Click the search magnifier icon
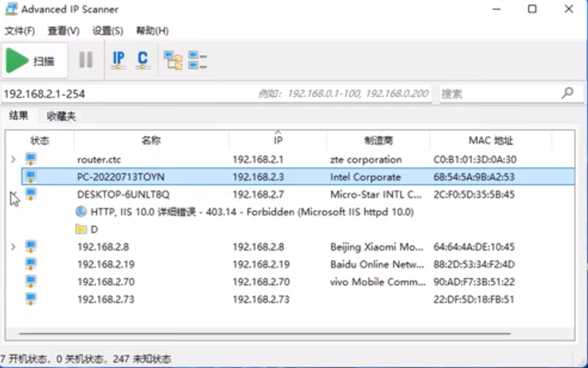 [568, 92]
